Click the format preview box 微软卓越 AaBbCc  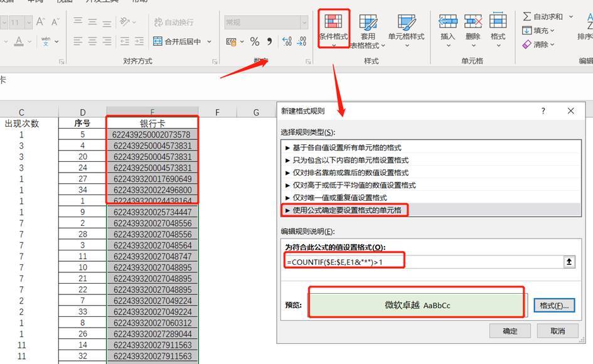[x=417, y=305]
